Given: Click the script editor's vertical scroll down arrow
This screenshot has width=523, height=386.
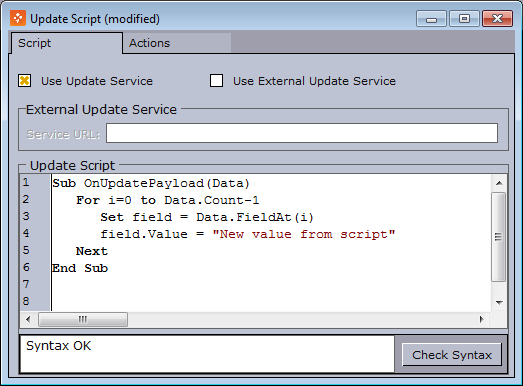Looking at the screenshot, I should click(x=499, y=303).
